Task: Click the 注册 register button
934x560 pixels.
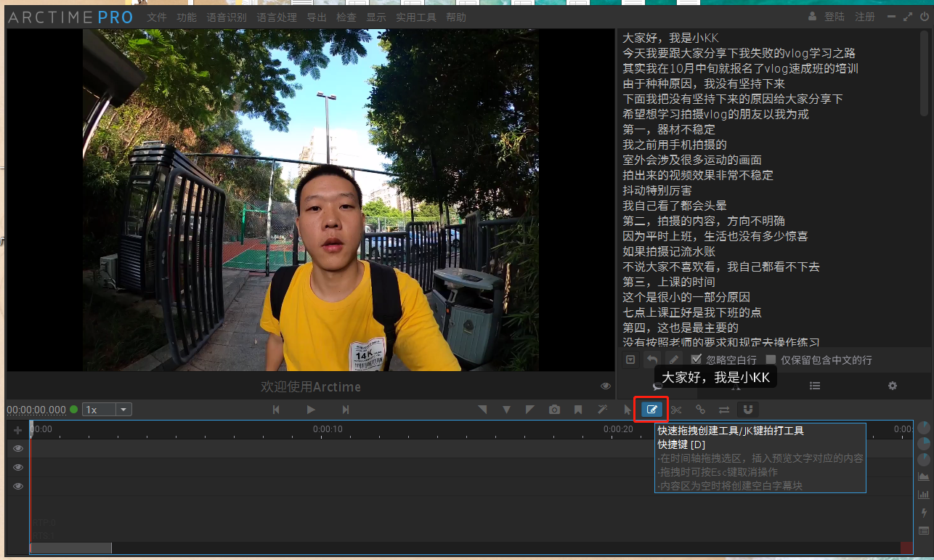Action: (865, 16)
